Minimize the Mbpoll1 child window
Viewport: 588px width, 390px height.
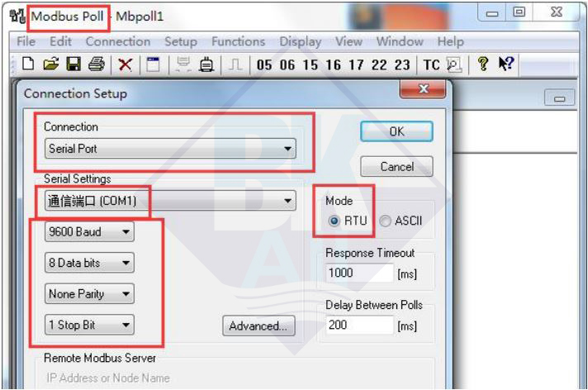[x=559, y=98]
